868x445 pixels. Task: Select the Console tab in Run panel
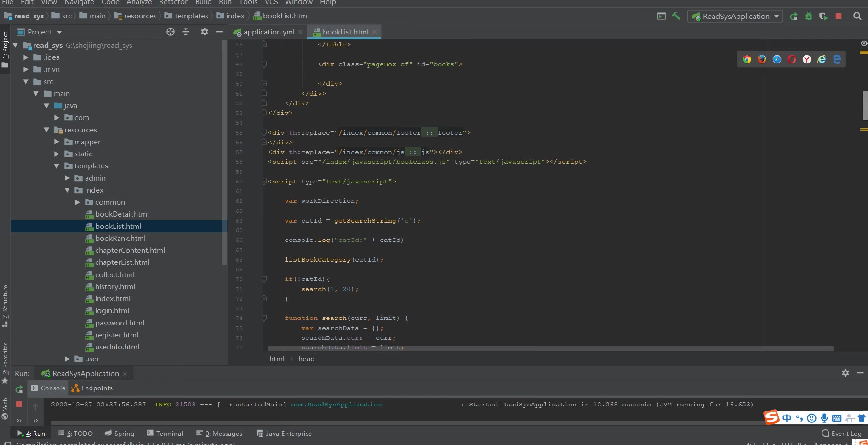tap(48, 388)
